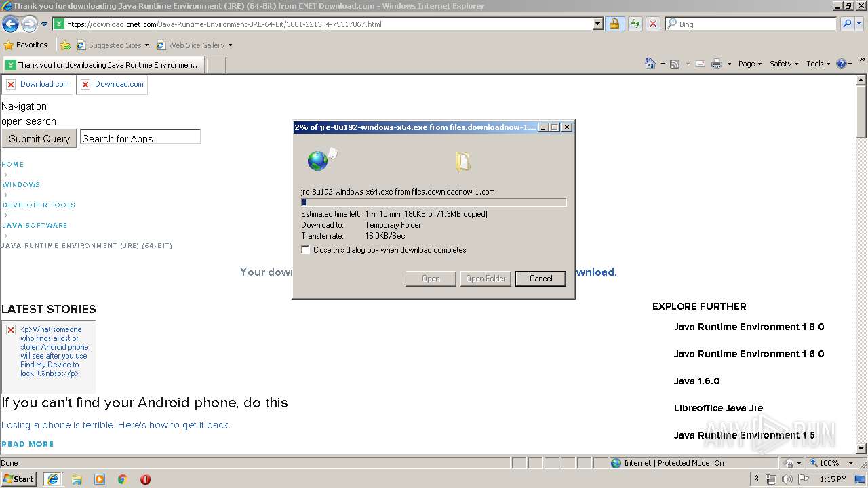868x488 pixels.
Task: Click the Add to Favorites bar icon
Action: (x=65, y=45)
